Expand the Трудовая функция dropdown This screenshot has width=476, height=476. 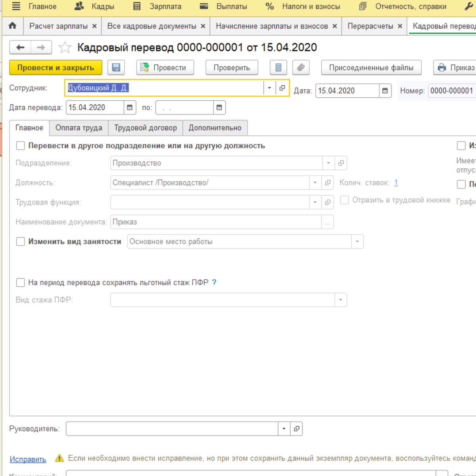point(315,202)
